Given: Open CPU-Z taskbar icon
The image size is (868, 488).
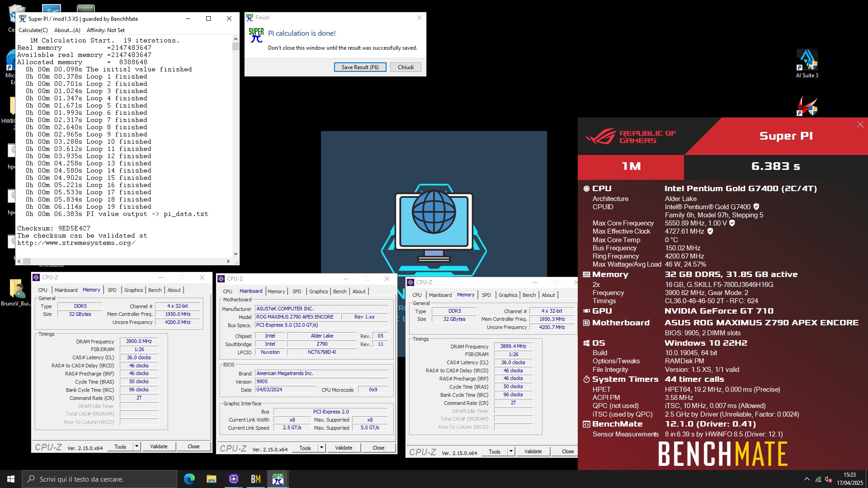Looking at the screenshot, I should [234, 479].
